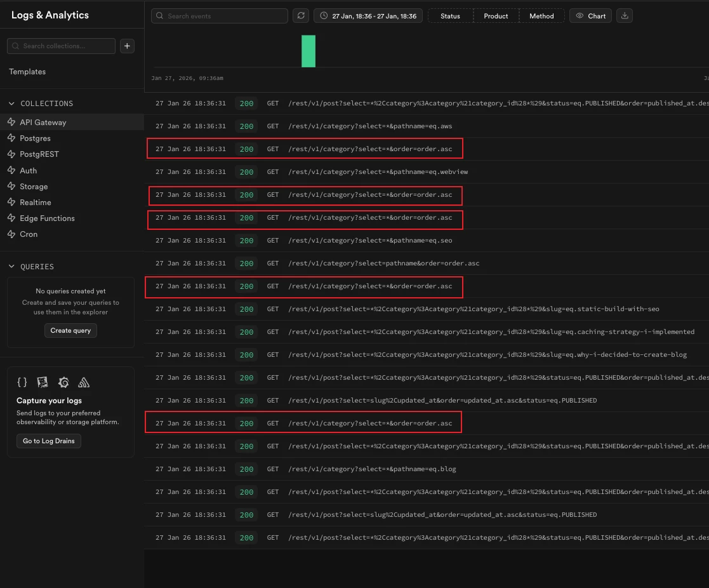
Task: Open the date range picker
Action: point(368,16)
